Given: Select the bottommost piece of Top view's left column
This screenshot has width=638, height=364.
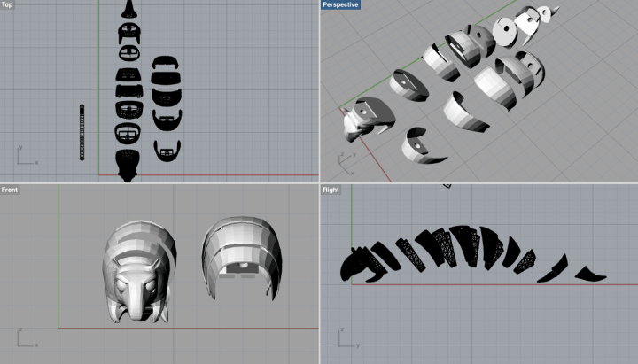Looking at the screenshot, I should [128, 164].
